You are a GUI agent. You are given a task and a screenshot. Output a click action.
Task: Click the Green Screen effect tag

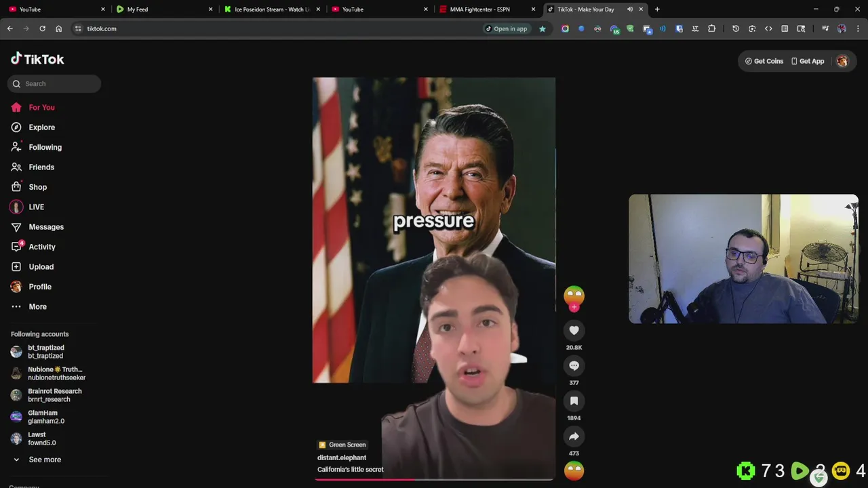point(342,445)
